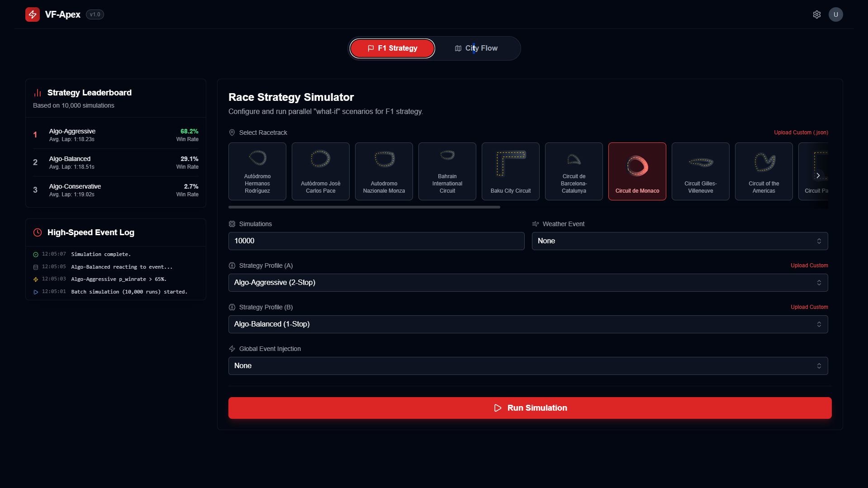Click the Simulations number input field
Viewport: 868px width, 488px height.
click(376, 241)
